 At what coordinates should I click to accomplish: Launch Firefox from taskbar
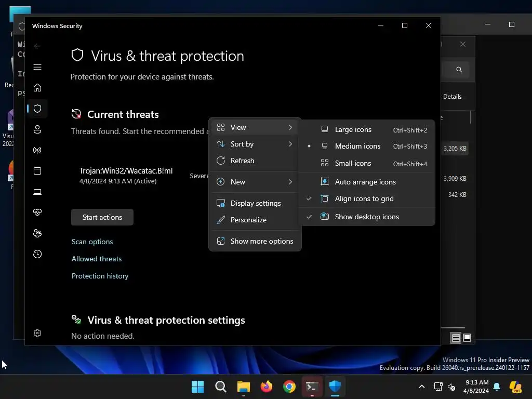pyautogui.click(x=267, y=387)
